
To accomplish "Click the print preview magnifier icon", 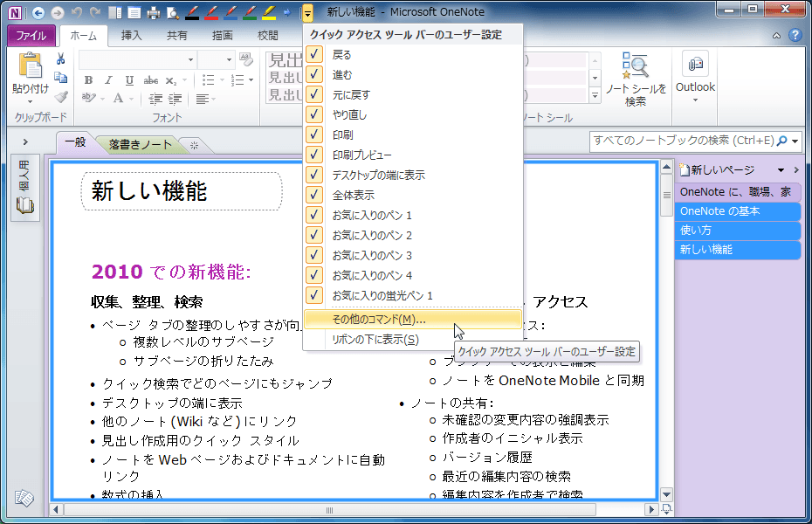I will coord(173,12).
